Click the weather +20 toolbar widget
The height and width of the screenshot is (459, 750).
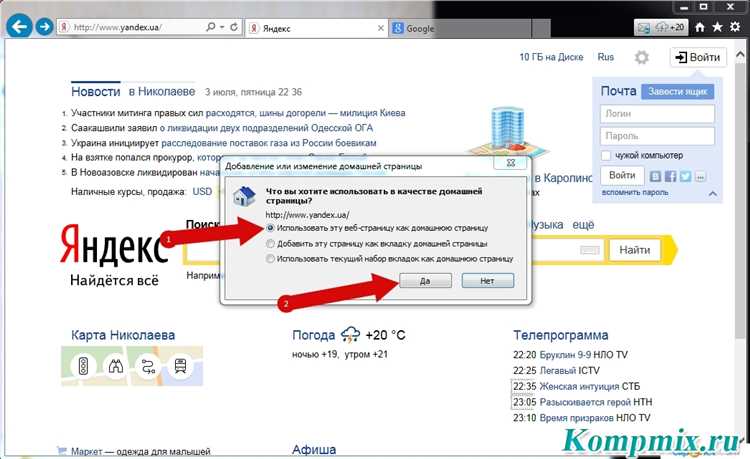[670, 27]
